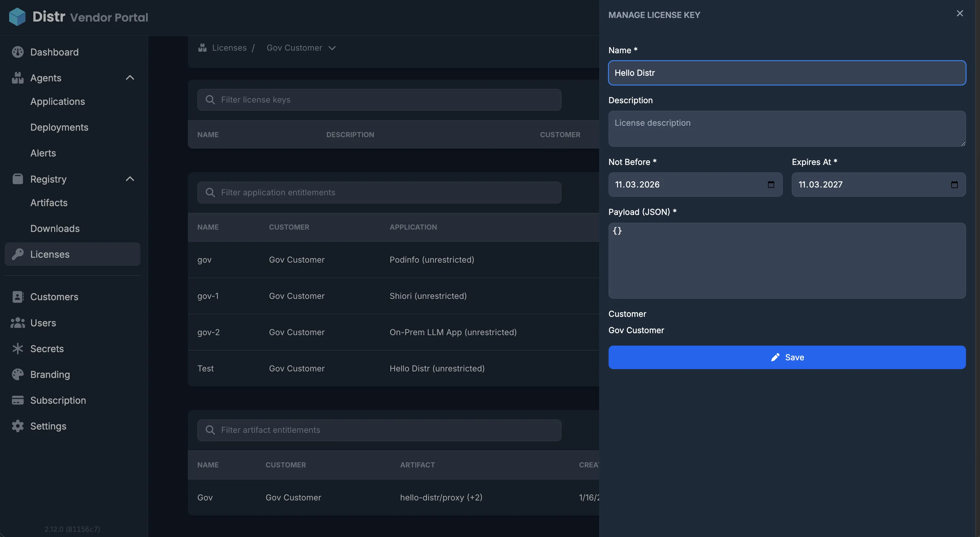Open Customers via its sidebar icon
Viewport: 980px width, 537px height.
[18, 297]
